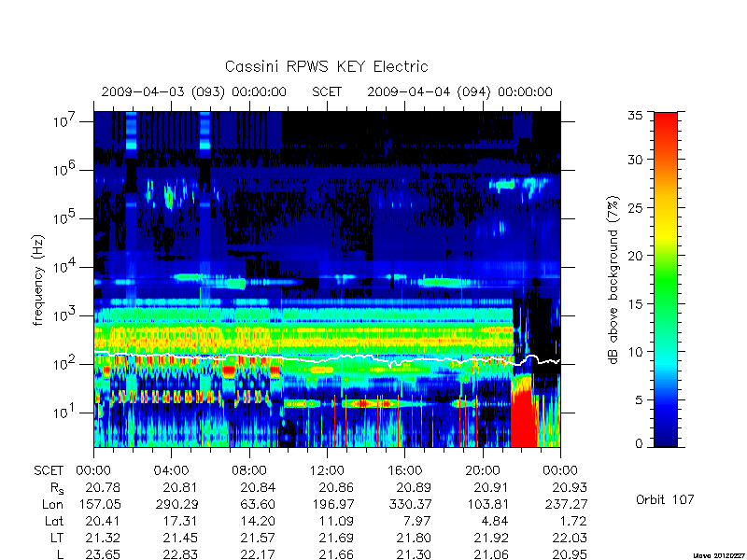Click the Lon value 290.29
Viewport: 747px width, 560px height.
(x=176, y=504)
